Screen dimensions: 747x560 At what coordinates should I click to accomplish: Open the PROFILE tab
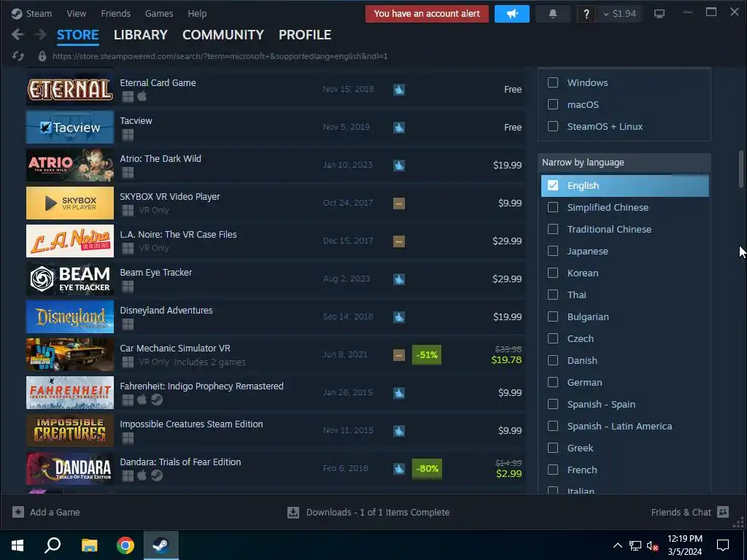(305, 35)
